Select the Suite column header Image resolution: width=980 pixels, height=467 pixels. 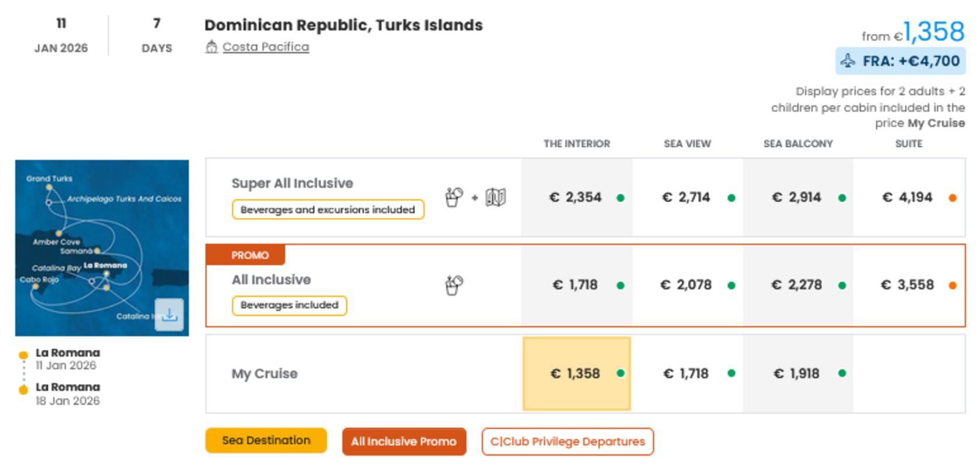click(908, 144)
